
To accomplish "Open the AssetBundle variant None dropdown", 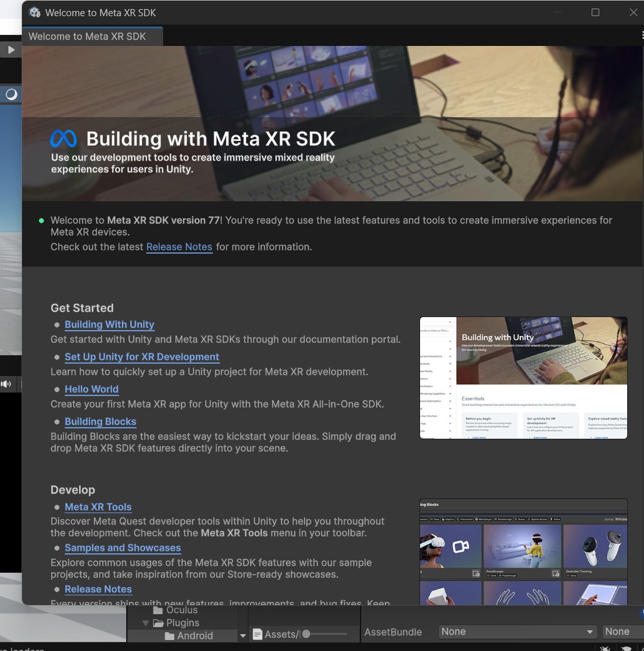I will point(623,632).
